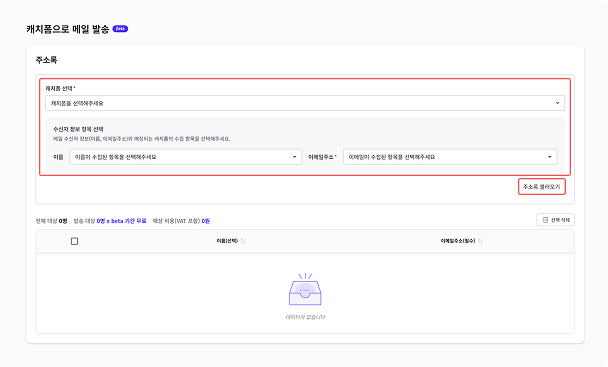Screen dimensions: 608x367
Task: Click the empty inbox illustration icon
Action: (x=305, y=289)
